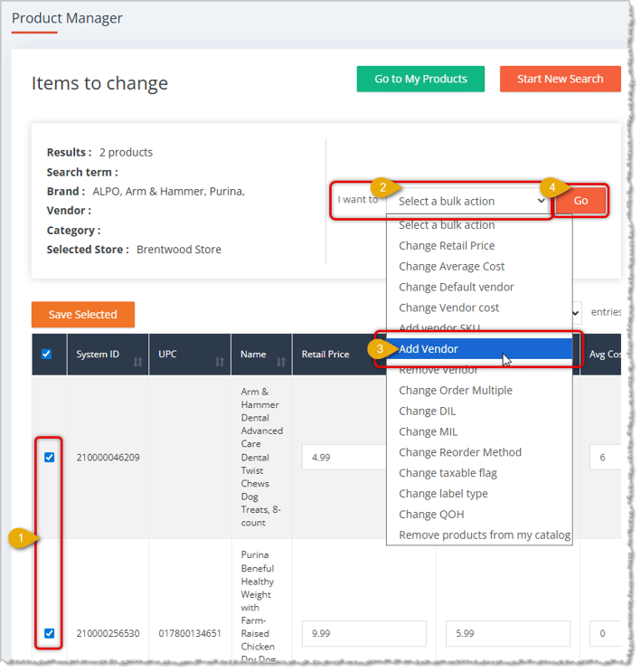The height and width of the screenshot is (672, 641).
Task: Click the Retail Price column header
Action: tap(325, 354)
